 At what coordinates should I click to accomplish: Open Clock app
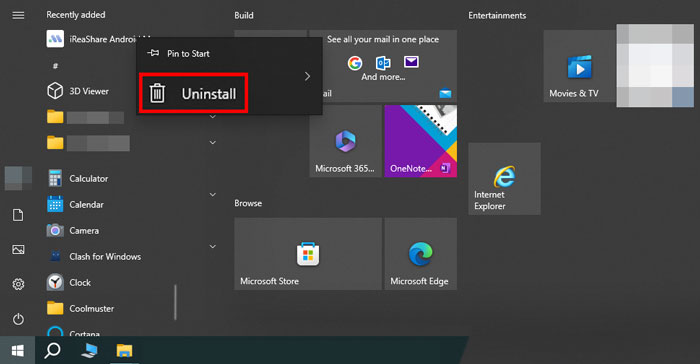coord(70,282)
